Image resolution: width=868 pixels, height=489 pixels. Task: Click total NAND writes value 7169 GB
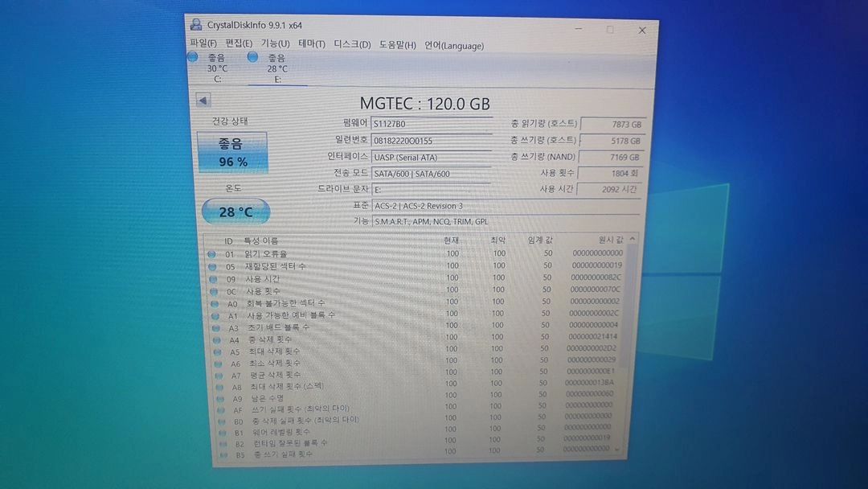point(611,158)
